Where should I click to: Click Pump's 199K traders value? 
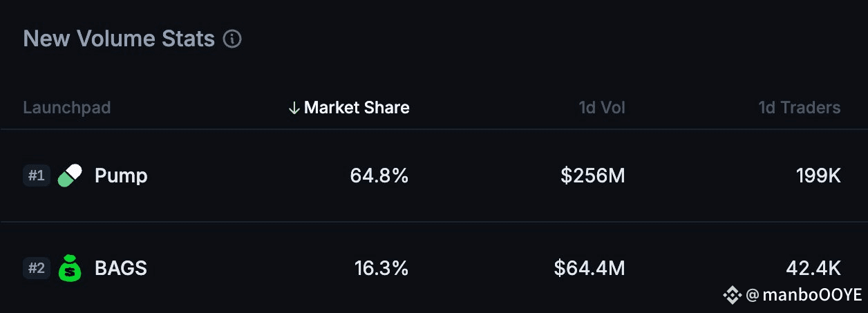pyautogui.click(x=818, y=176)
